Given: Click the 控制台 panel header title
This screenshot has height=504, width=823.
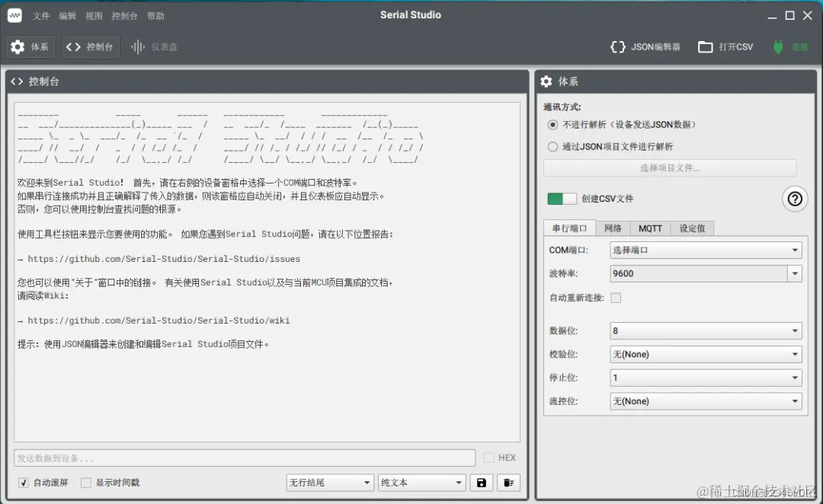Looking at the screenshot, I should pos(43,81).
